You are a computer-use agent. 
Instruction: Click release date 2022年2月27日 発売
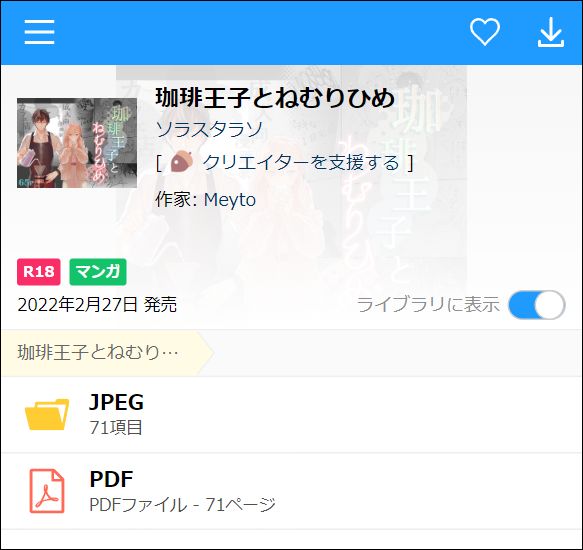97,305
